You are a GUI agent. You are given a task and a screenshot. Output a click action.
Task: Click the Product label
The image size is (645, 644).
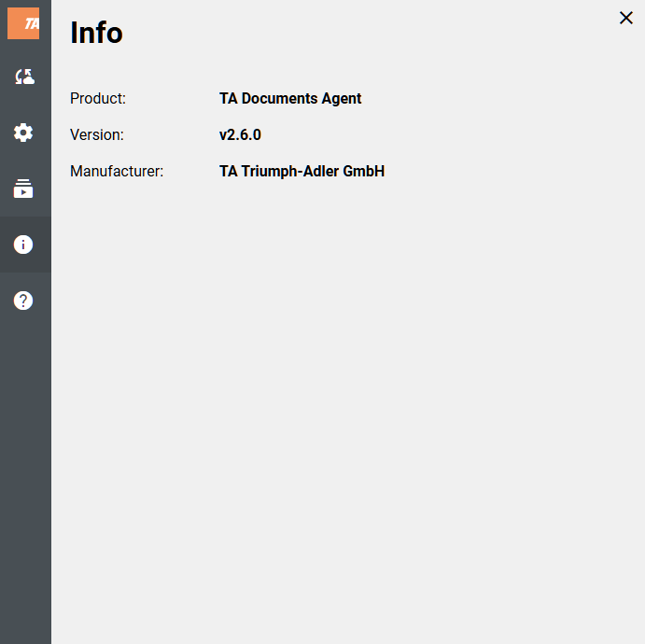click(x=98, y=98)
